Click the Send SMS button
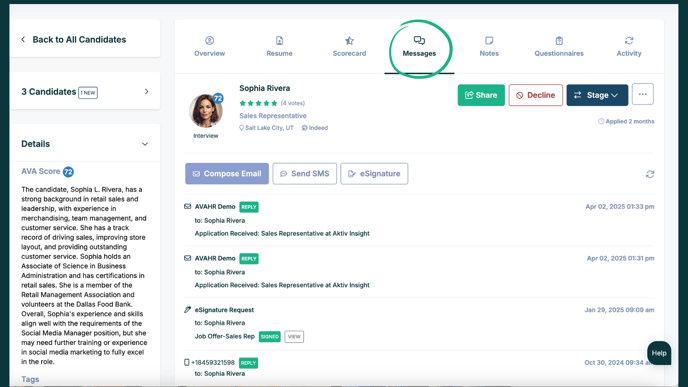Viewport: 688px width, 387px height. tap(305, 174)
